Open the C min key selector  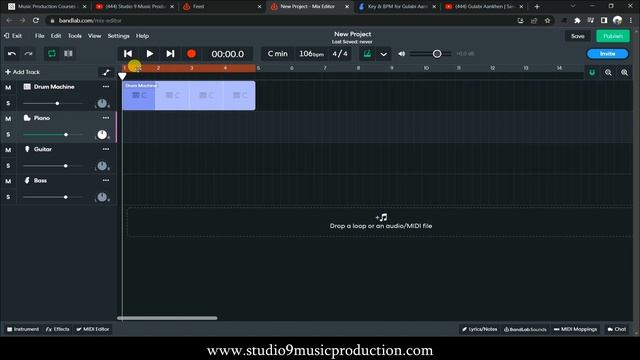pyautogui.click(x=278, y=53)
